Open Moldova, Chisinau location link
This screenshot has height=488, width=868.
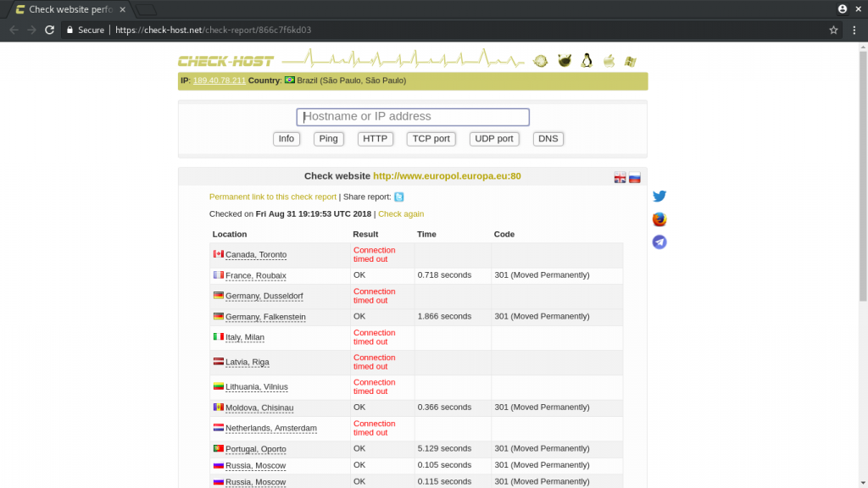[259, 408]
